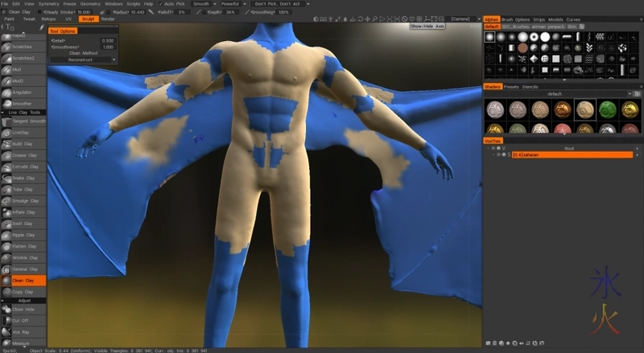
Task: Select the solid white circle alpha
Action: 545,37
